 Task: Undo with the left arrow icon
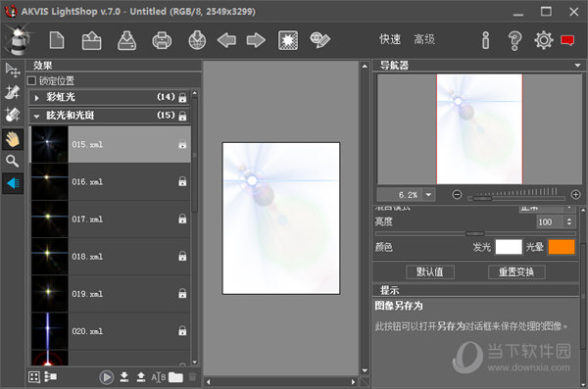226,40
